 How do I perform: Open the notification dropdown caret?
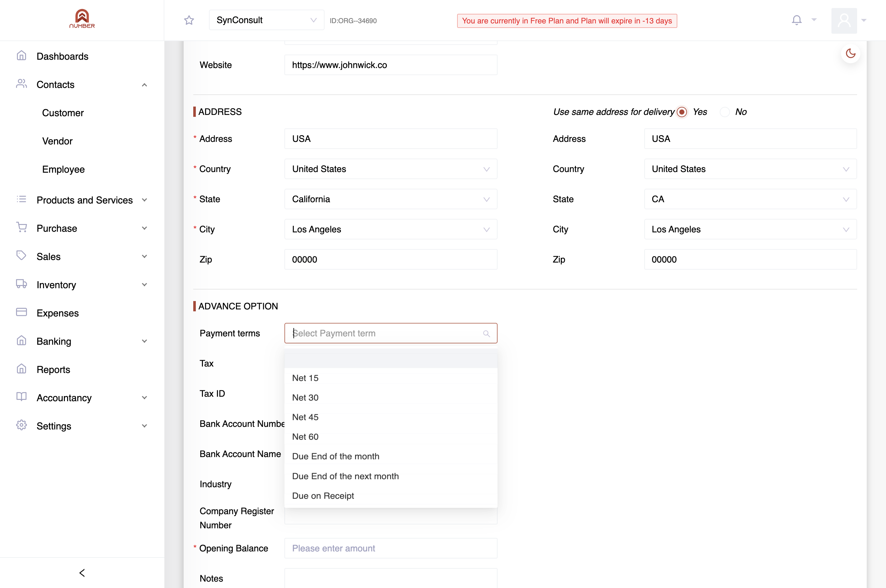pos(814,20)
